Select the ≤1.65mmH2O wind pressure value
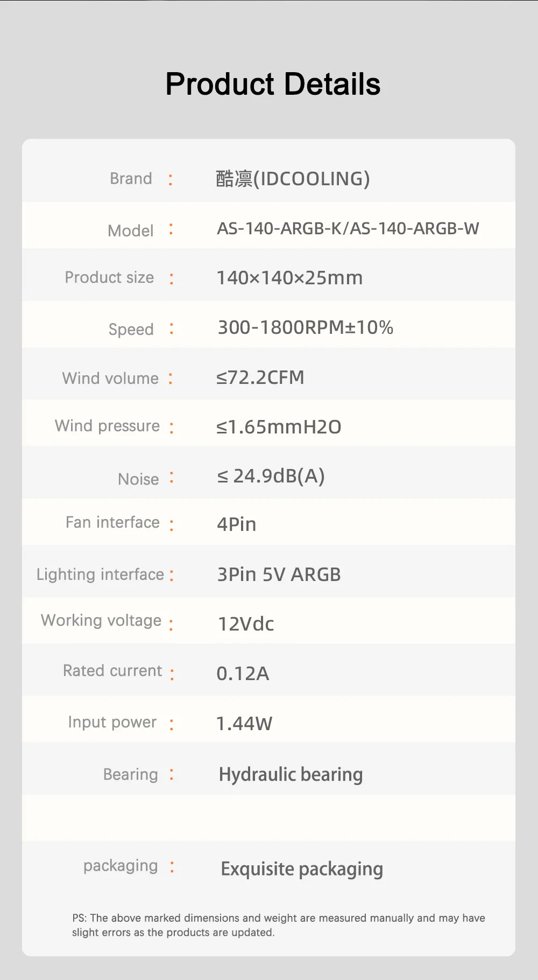538x980 pixels. (x=279, y=427)
